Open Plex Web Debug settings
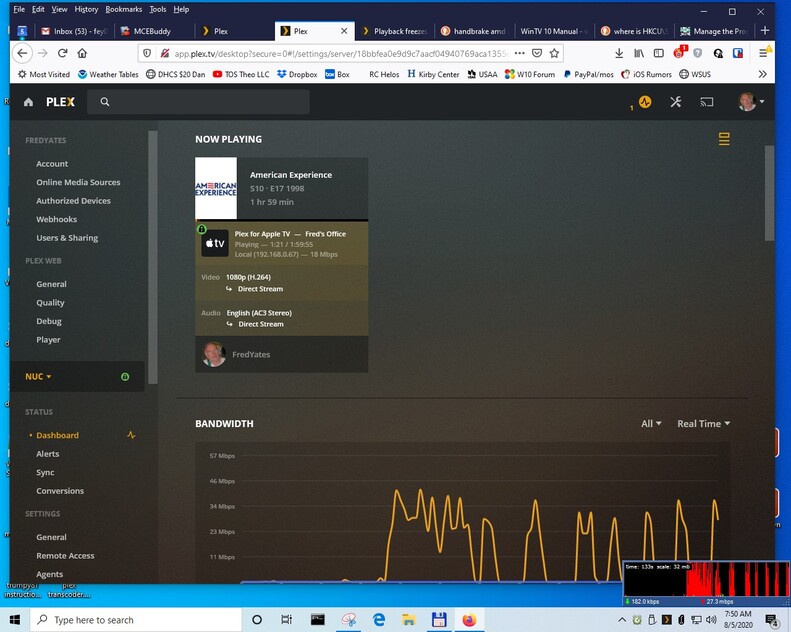Viewport: 791px width, 632px height. tap(49, 321)
